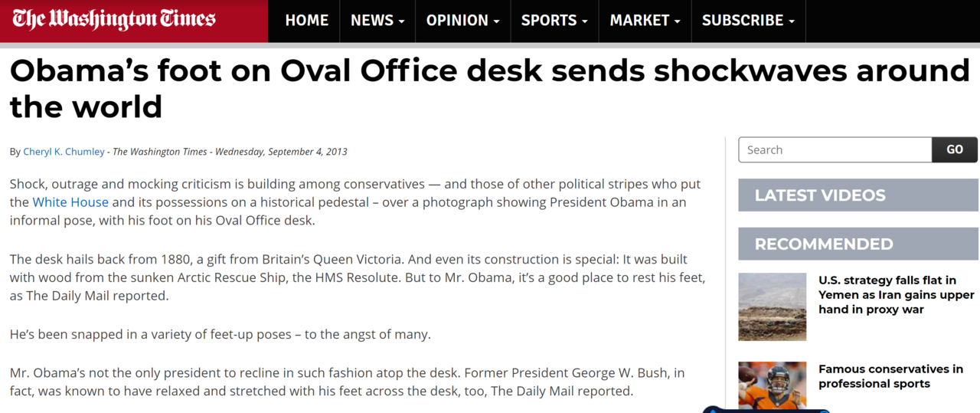Open the OPINION dropdown menu
The image size is (980, 413).
coord(462,21)
